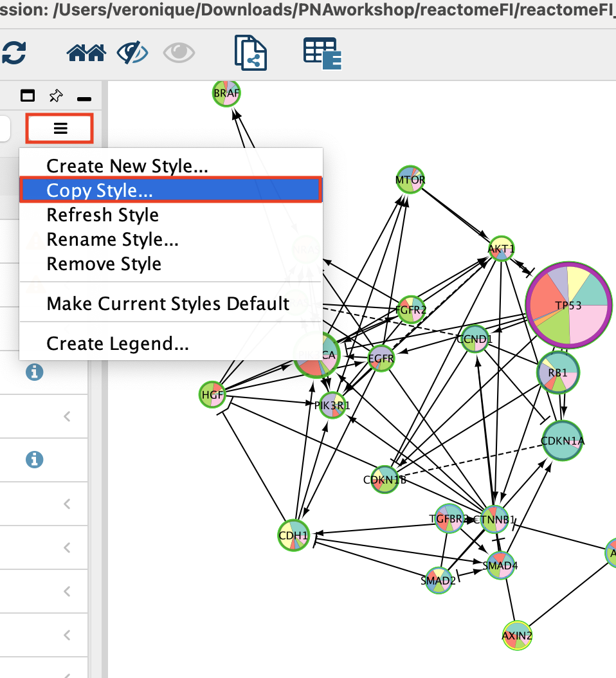
Task: Click the table import icon in toolbar
Action: point(322,53)
